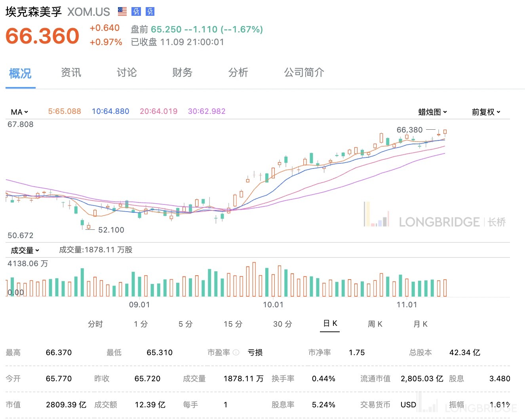
Task: Click the 52.100 low price marker on the chart
Action: [x=111, y=230]
